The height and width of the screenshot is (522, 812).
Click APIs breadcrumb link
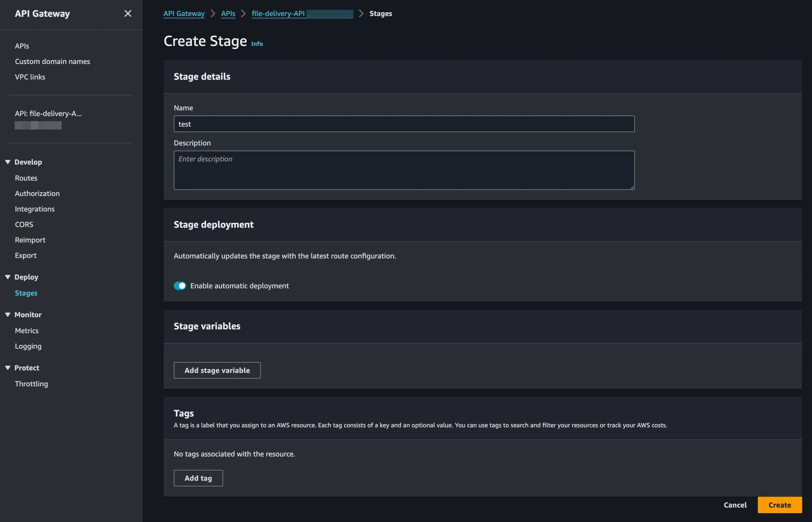[228, 13]
